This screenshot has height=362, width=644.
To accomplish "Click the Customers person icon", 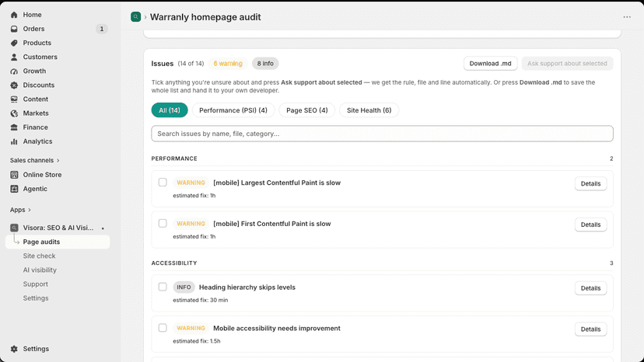I will click(14, 57).
